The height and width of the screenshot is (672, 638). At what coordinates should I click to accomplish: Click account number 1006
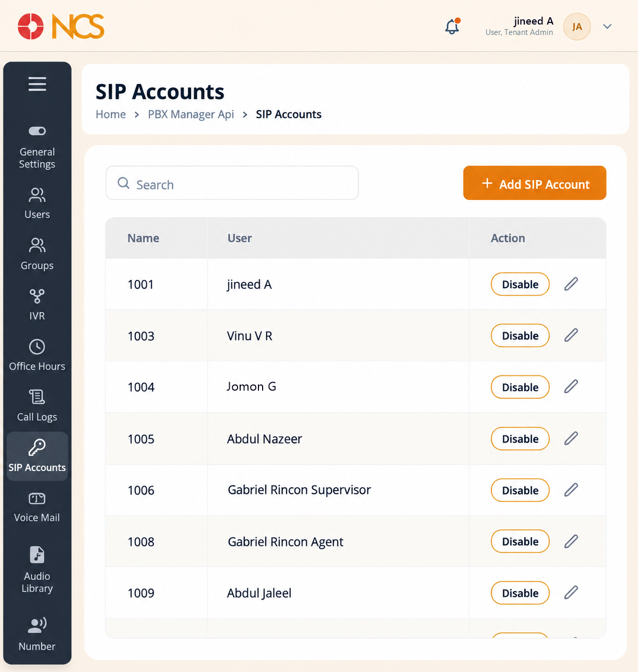pyautogui.click(x=141, y=490)
